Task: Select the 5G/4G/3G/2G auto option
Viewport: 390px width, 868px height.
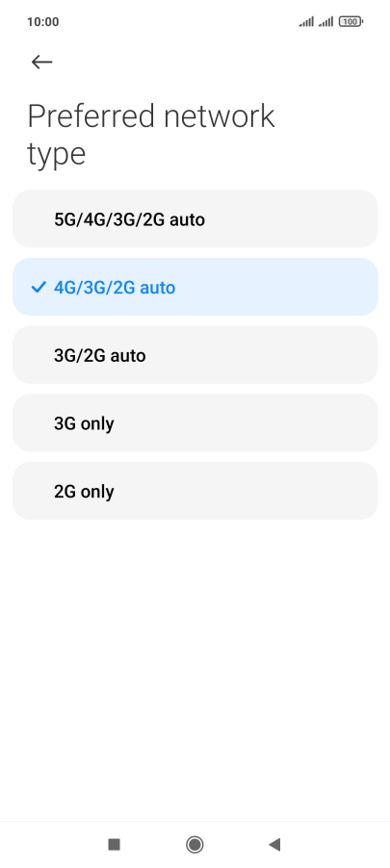Action: click(x=195, y=219)
